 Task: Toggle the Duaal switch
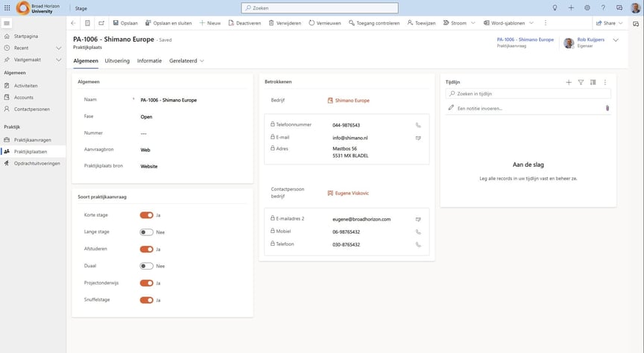tap(147, 266)
